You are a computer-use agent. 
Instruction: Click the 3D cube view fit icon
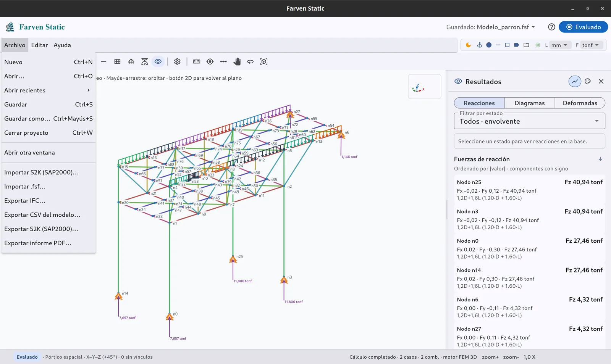[x=264, y=61]
